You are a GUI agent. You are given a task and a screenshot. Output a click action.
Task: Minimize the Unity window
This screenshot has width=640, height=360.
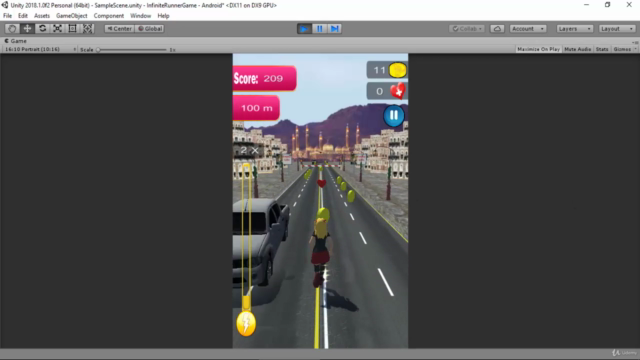(587, 5)
